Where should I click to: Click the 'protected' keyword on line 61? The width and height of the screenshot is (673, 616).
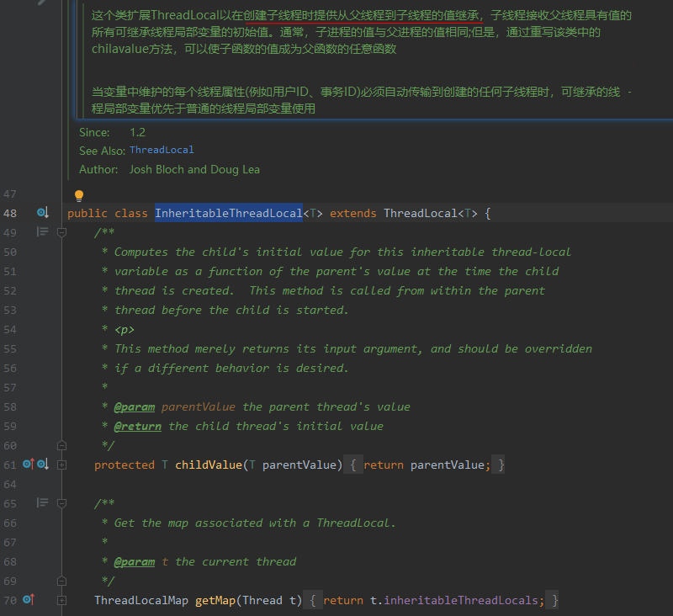point(125,465)
